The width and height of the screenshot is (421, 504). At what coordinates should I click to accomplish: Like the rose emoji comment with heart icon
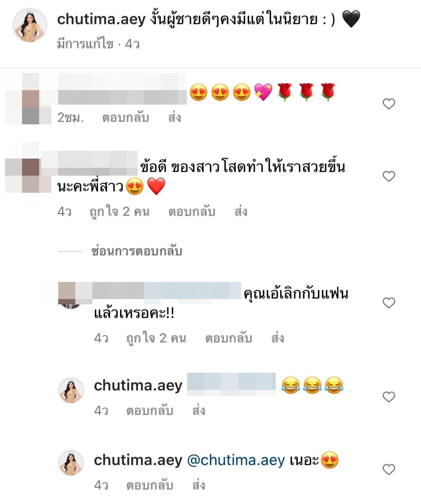pos(389,104)
